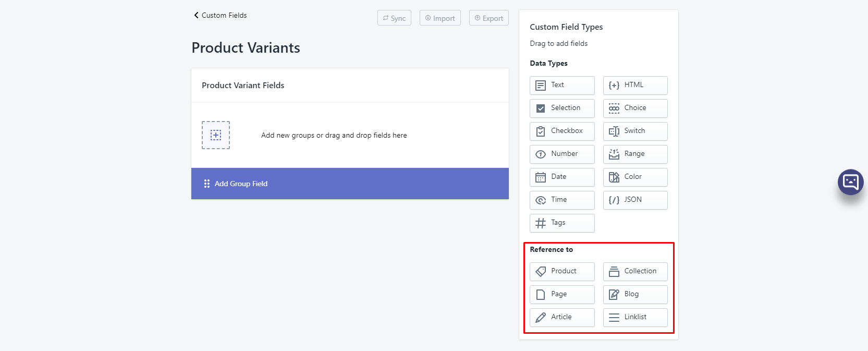Screen dimensions: 868x351
Task: Sync the custom fields
Action: [394, 18]
